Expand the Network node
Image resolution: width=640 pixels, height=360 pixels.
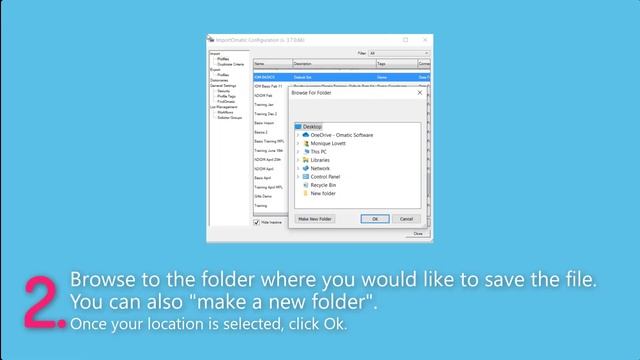pyautogui.click(x=298, y=169)
